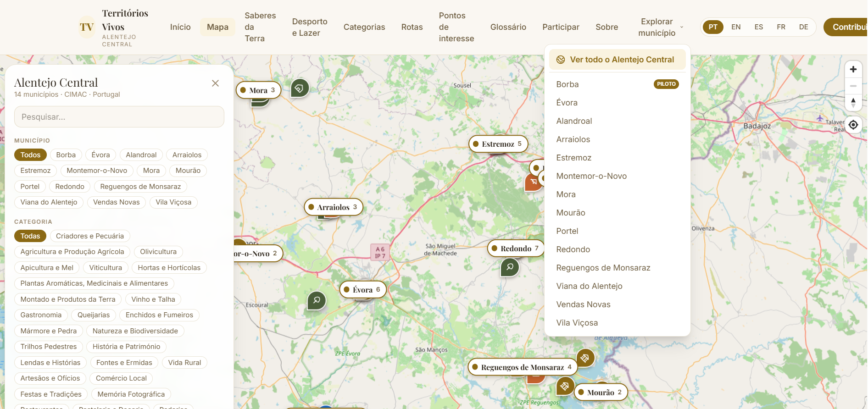
Task: Filter by Gastronomia category
Action: [x=41, y=315]
